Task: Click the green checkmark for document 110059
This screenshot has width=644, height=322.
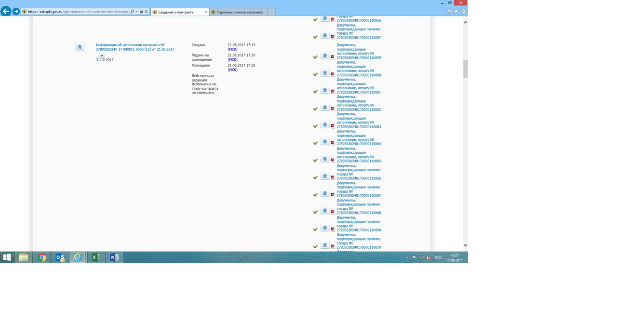Action: (315, 57)
